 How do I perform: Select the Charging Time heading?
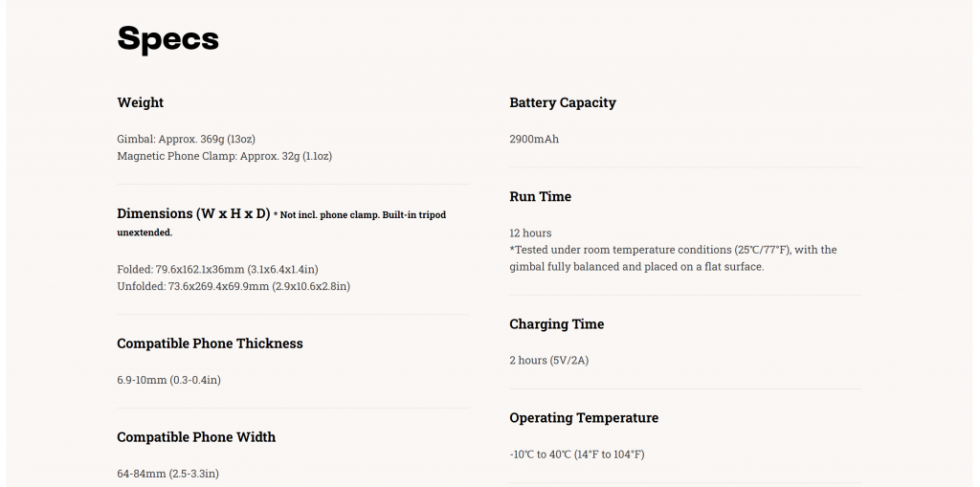click(x=557, y=323)
